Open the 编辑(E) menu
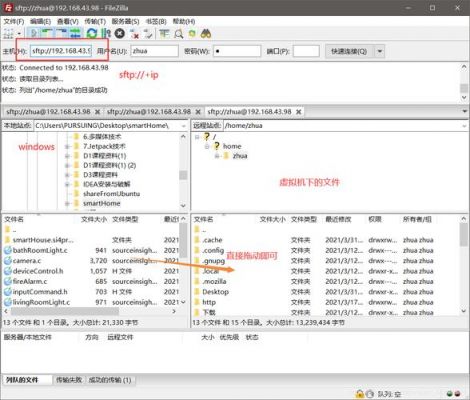The width and height of the screenshot is (470, 400). pos(40,21)
